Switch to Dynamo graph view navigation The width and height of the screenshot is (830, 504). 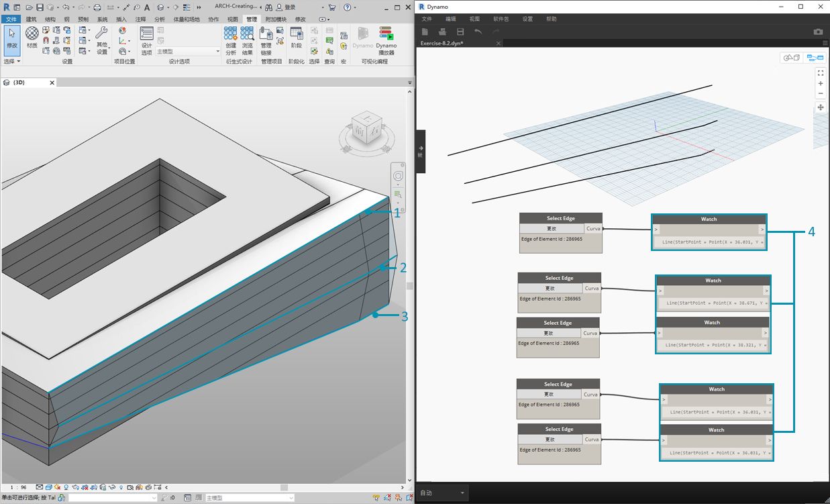815,58
